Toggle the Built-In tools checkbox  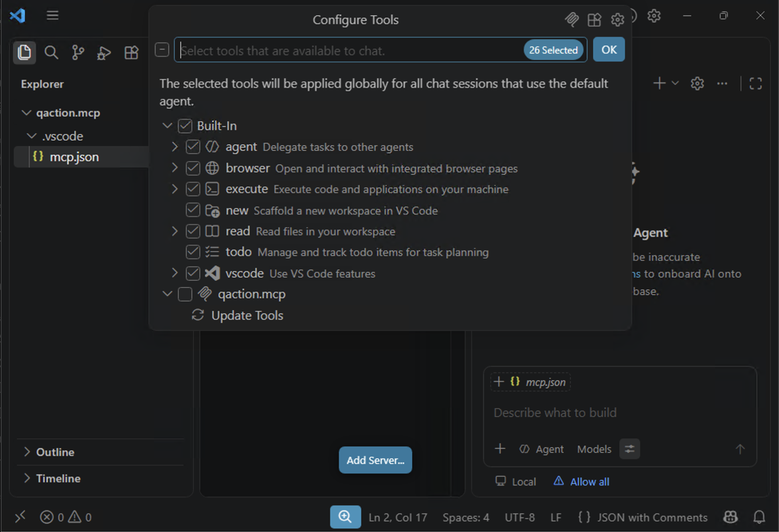click(x=185, y=126)
